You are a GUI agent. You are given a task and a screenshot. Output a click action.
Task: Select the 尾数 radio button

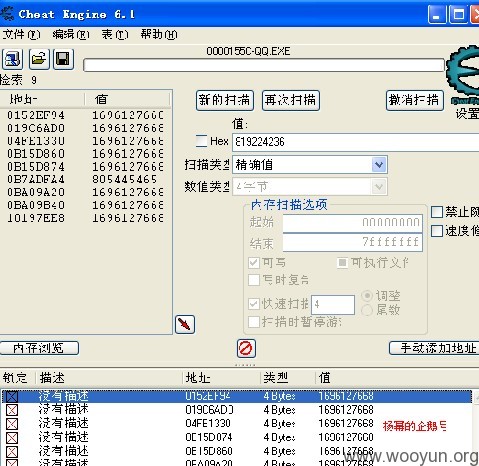pyautogui.click(x=367, y=310)
